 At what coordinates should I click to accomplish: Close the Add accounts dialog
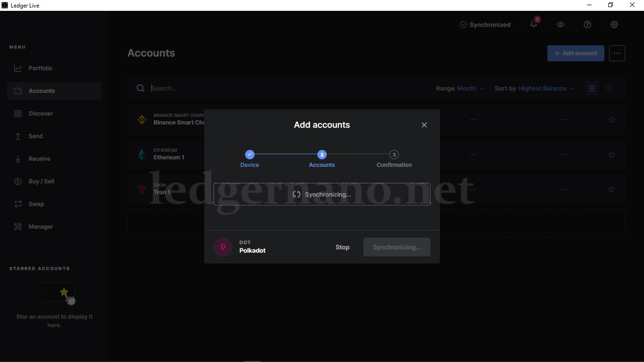click(x=424, y=125)
